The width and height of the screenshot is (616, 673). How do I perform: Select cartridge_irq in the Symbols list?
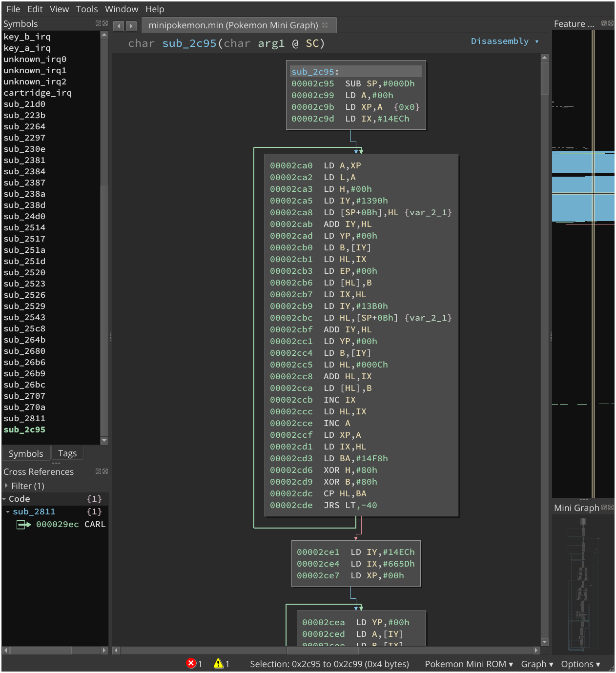38,93
